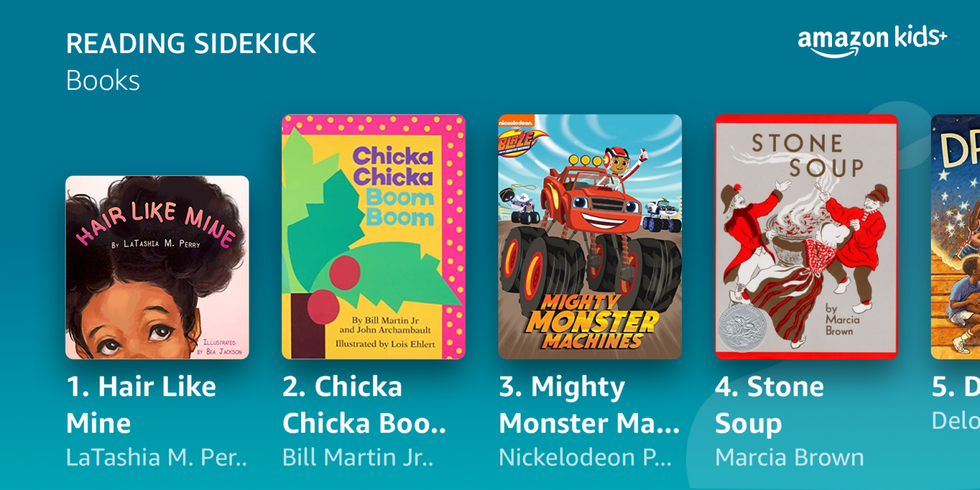Open the Mighty Monster Machines book cover
980x490 pixels.
tap(590, 237)
